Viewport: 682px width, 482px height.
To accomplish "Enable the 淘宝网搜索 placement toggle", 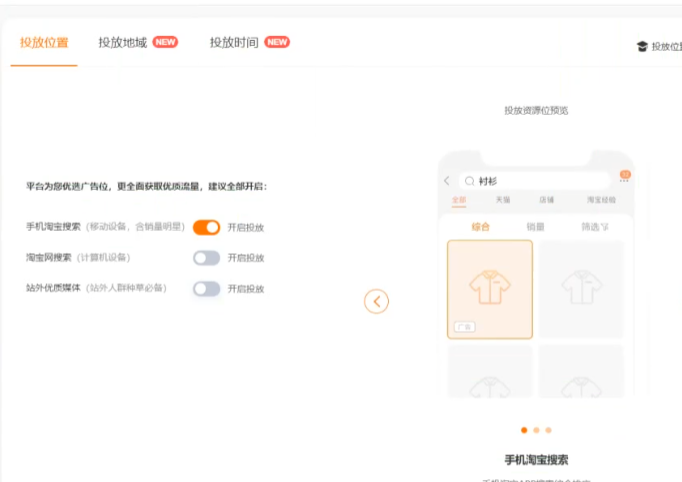I will (206, 258).
